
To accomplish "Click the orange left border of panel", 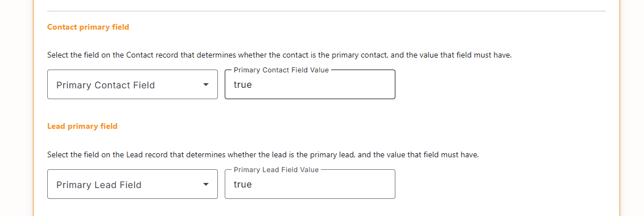I will pos(33,108).
